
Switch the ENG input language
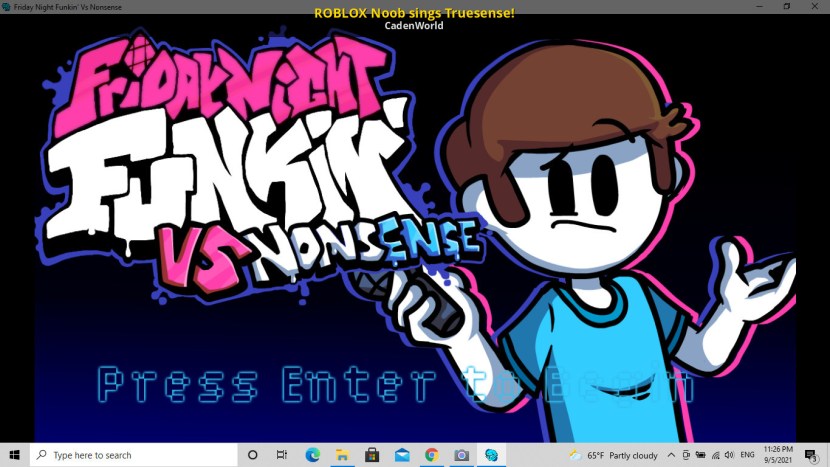pos(747,455)
